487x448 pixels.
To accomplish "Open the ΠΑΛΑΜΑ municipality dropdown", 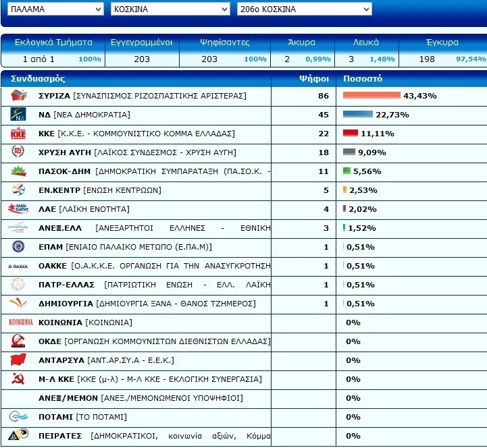I will [55, 9].
